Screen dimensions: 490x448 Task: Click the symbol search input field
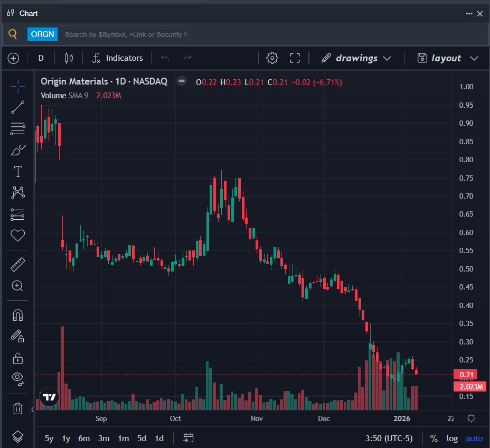point(125,34)
